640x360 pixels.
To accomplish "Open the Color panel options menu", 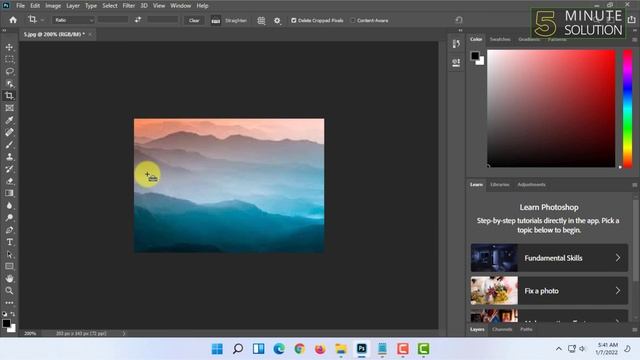I will click(635, 40).
